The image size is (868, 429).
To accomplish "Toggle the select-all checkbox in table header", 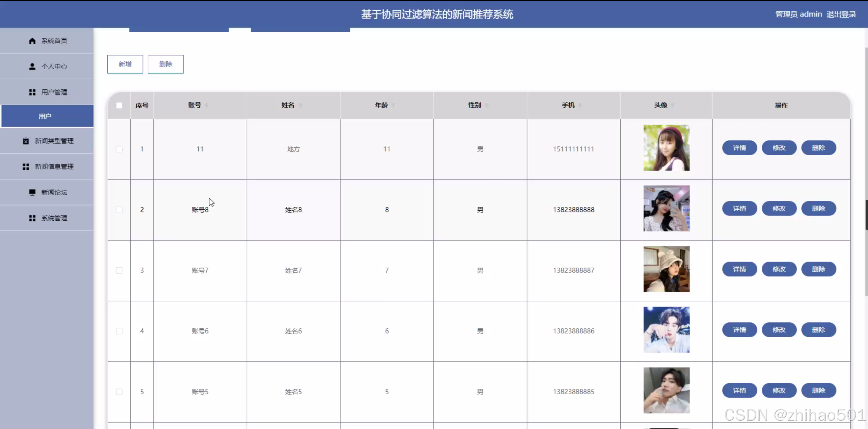I will 119,106.
